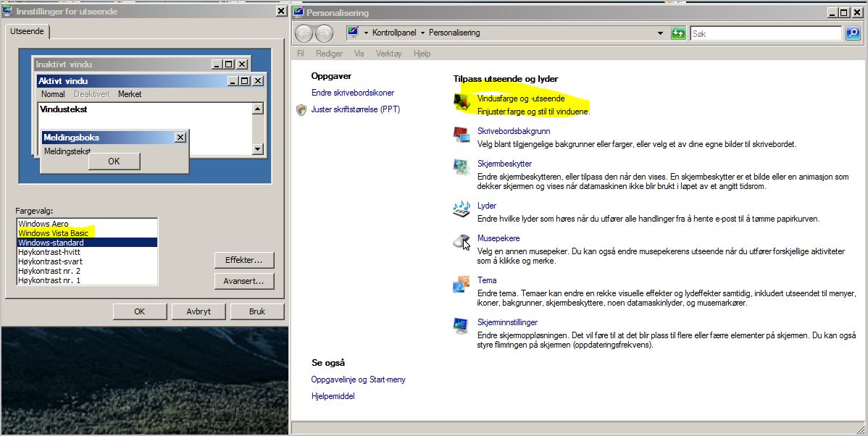The height and width of the screenshot is (436, 868).
Task: Open Oppgavelinje og Start-meny link
Action: pyautogui.click(x=358, y=380)
